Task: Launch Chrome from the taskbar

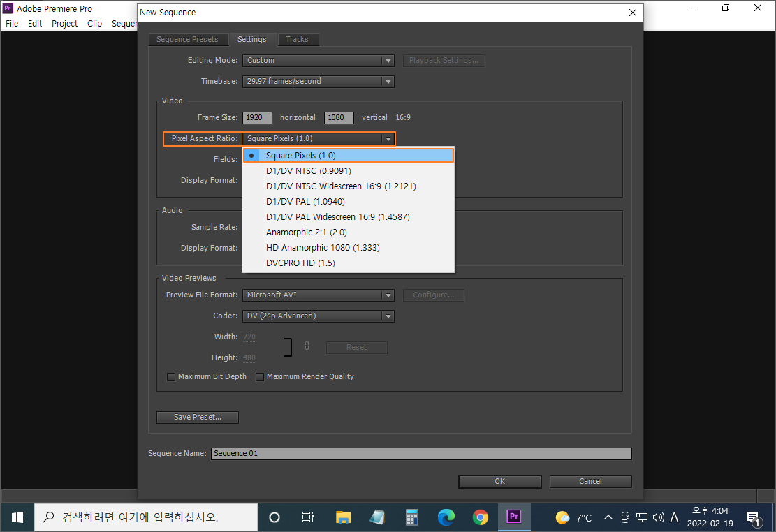Action: coord(480,517)
